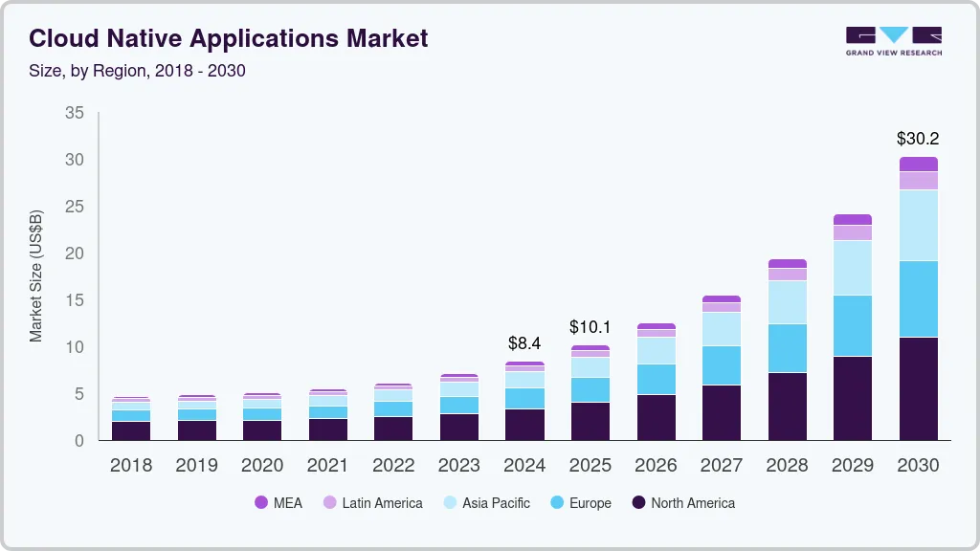Click the Grand View Research logo
Viewport: 980px width, 551px height.
coord(893,41)
